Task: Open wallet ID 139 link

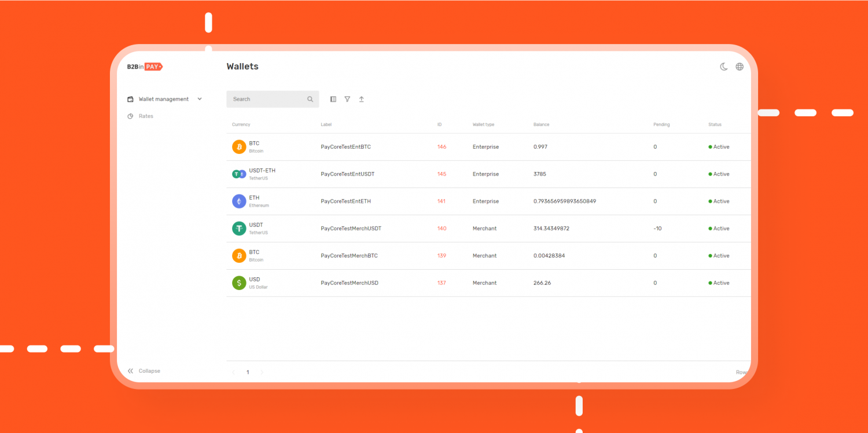Action: (x=442, y=255)
